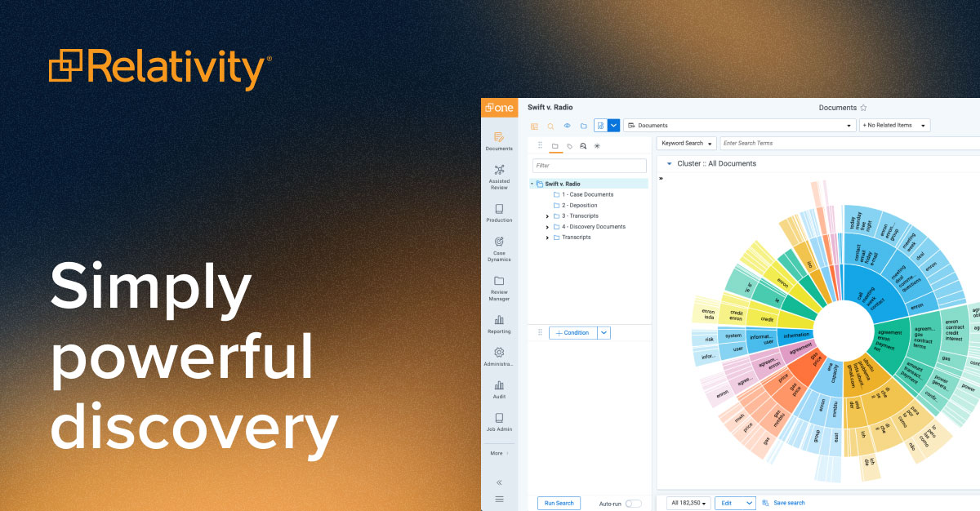Click the Run Search button
This screenshot has height=511, width=980.
click(x=559, y=504)
